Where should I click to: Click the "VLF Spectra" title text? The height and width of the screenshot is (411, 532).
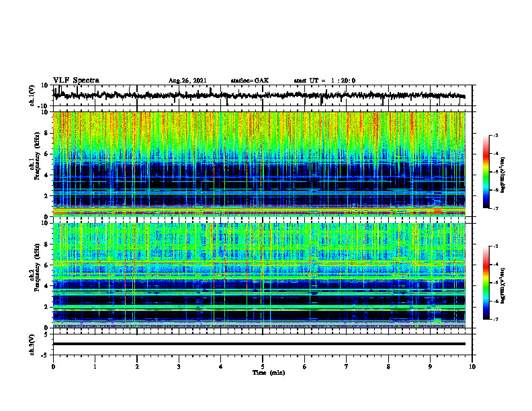point(76,81)
